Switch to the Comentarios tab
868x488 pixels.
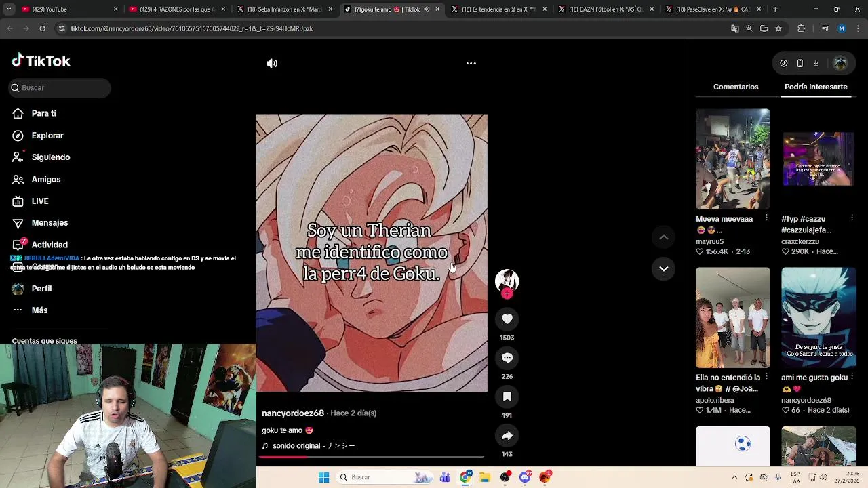(x=736, y=87)
